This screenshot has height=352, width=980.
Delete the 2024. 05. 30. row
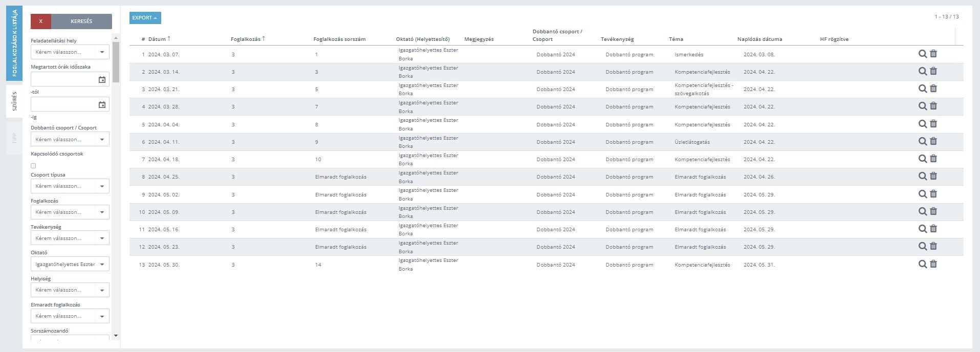pyautogui.click(x=933, y=264)
